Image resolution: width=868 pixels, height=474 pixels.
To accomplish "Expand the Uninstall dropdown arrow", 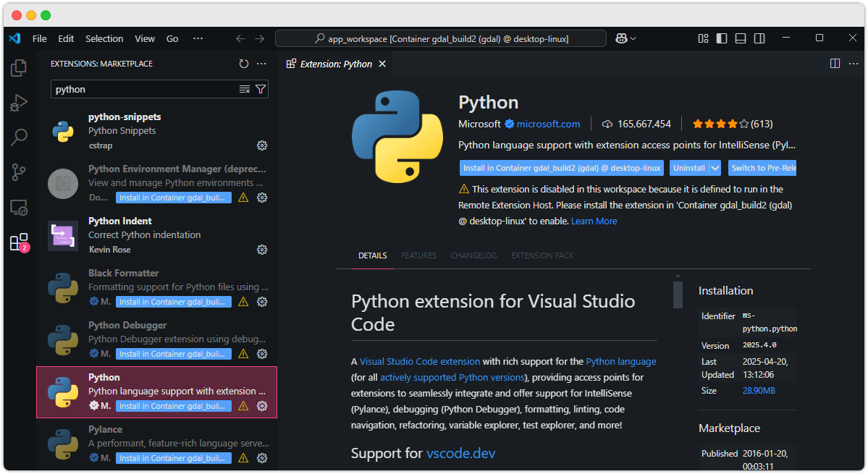I will click(x=715, y=168).
